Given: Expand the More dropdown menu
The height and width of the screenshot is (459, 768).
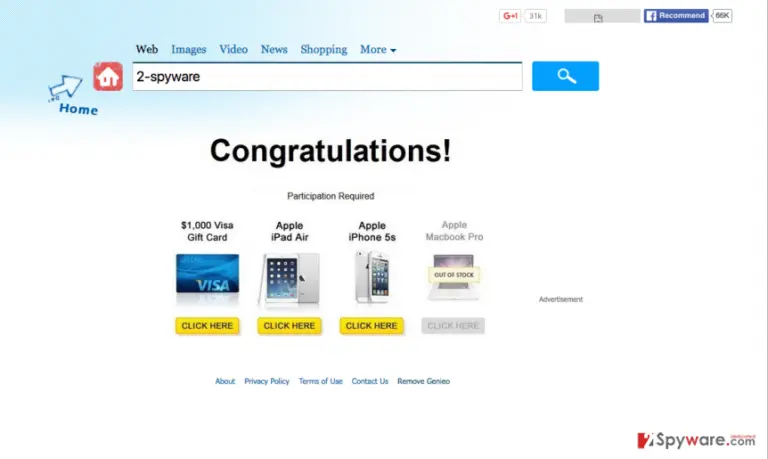Looking at the screenshot, I should (x=378, y=49).
